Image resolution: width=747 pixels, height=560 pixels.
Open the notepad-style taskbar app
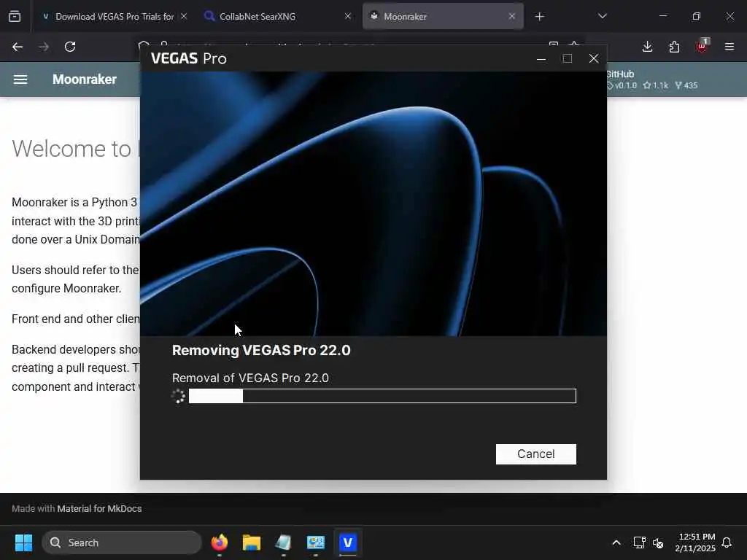pos(284,542)
